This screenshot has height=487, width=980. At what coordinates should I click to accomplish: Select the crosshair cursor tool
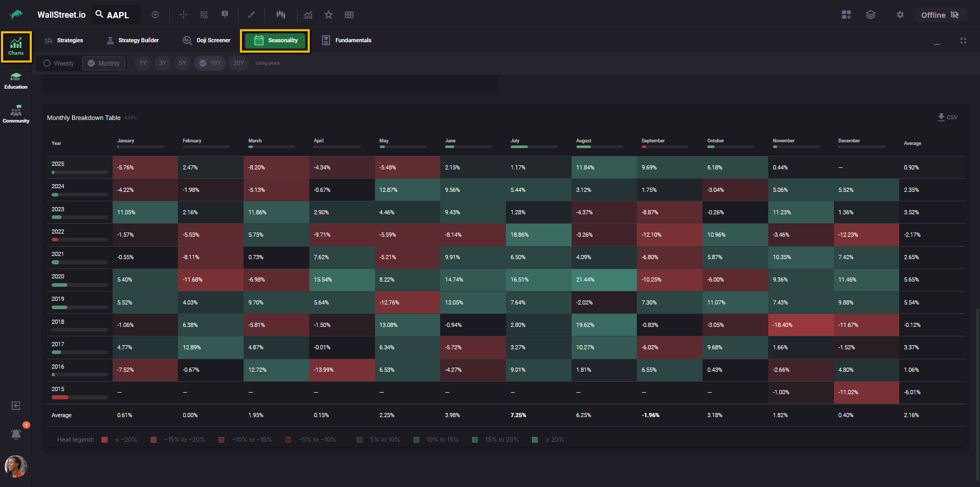tap(184, 15)
